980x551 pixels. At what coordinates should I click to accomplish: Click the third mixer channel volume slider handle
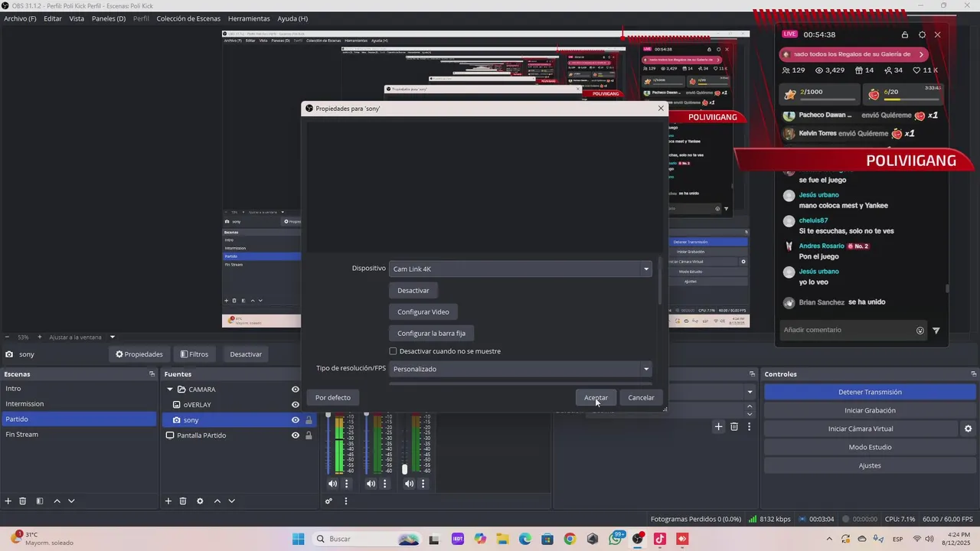404,469
